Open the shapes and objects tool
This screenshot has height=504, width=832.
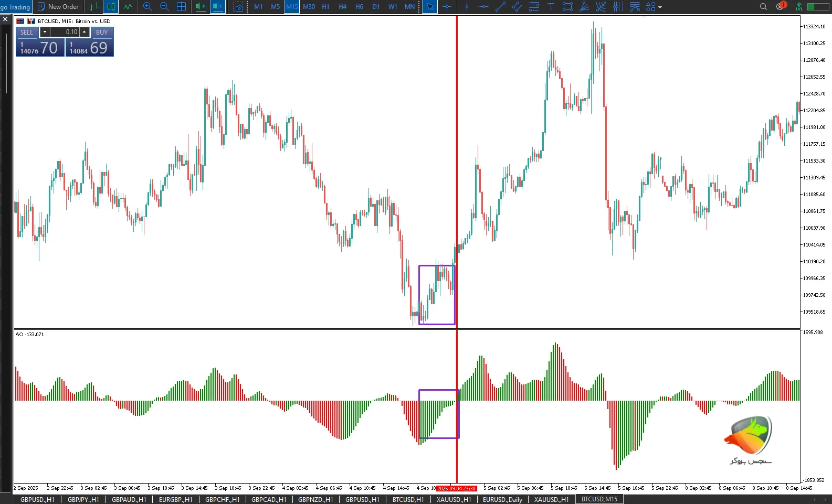click(x=651, y=7)
